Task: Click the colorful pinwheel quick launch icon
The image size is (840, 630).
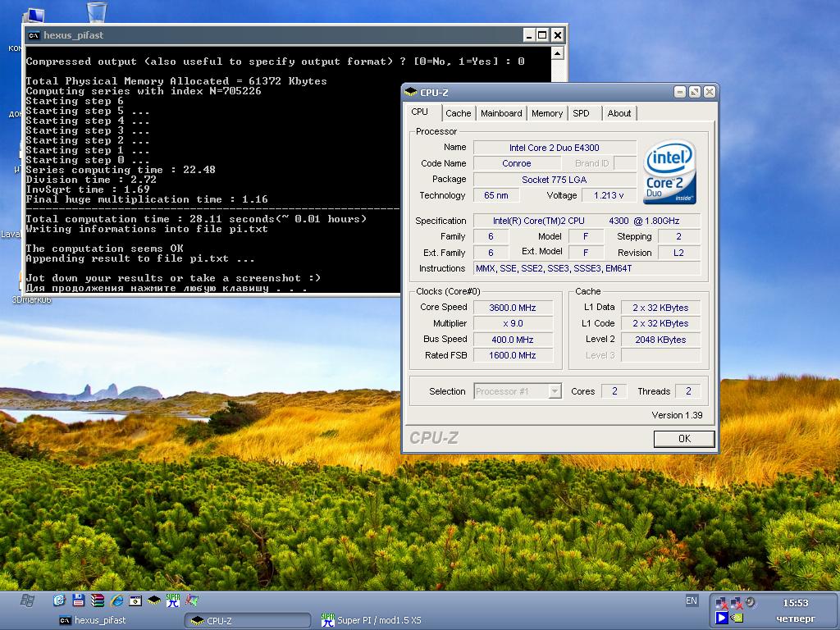Action: tap(192, 600)
